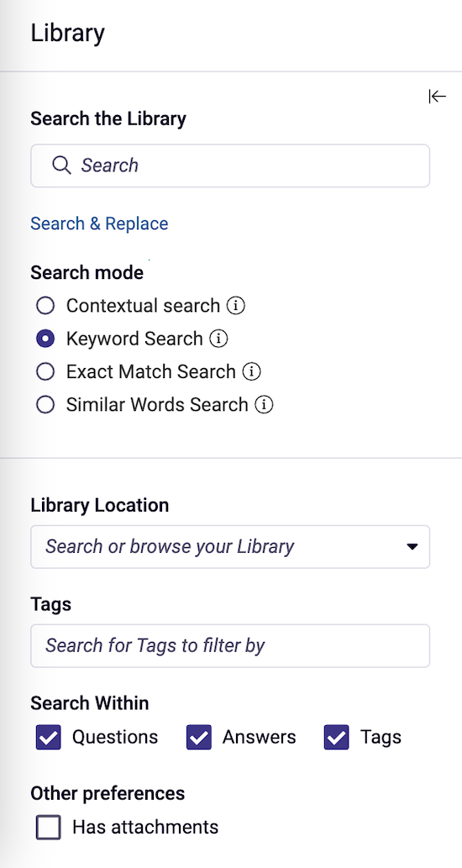Viewport: 462px width, 868px height.
Task: Open info icon for Contextual search
Action: 236,306
